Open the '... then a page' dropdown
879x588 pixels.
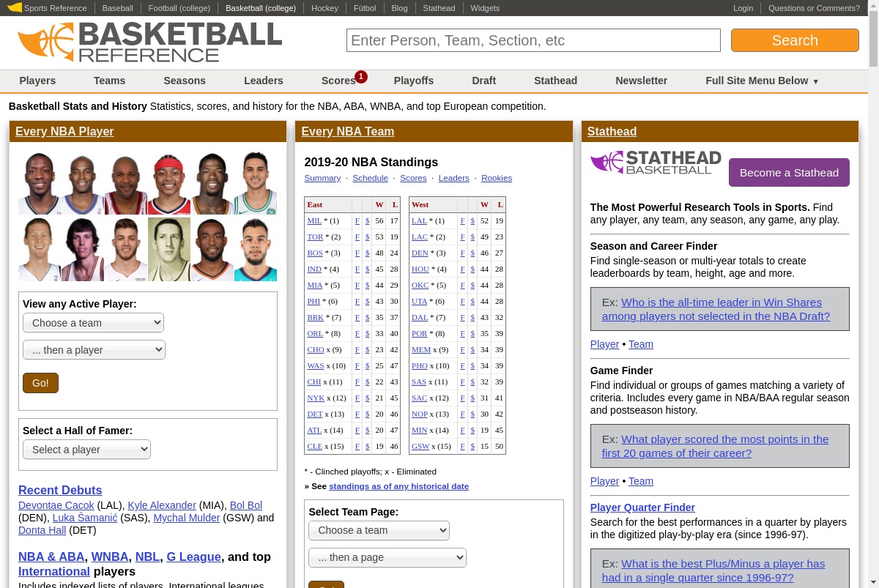coord(387,557)
